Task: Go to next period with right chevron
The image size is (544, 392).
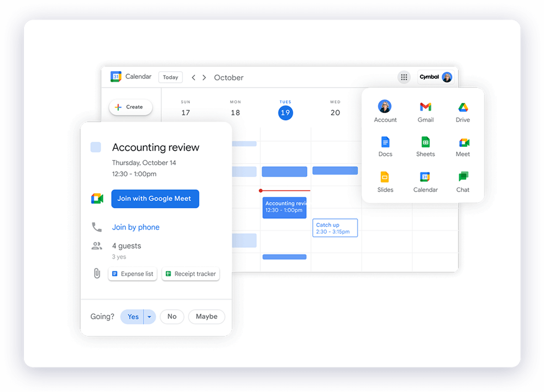Action: pyautogui.click(x=205, y=77)
